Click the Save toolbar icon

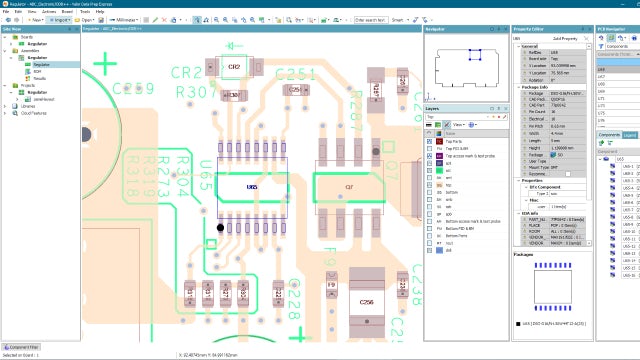101,20
